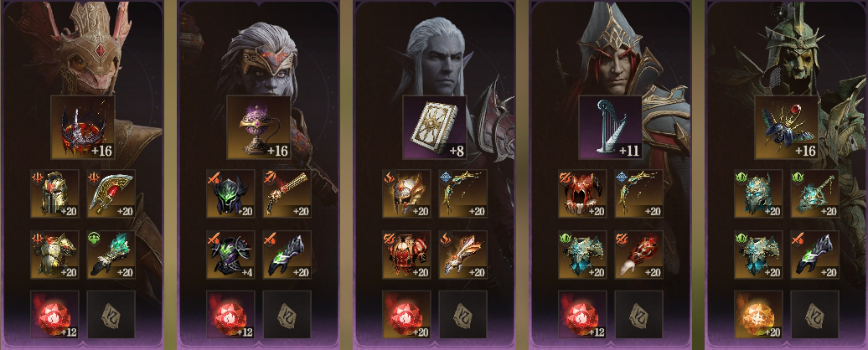This screenshot has width=868, height=350.
Task: Open fifth hero's teal mace weapon
Action: (815, 193)
